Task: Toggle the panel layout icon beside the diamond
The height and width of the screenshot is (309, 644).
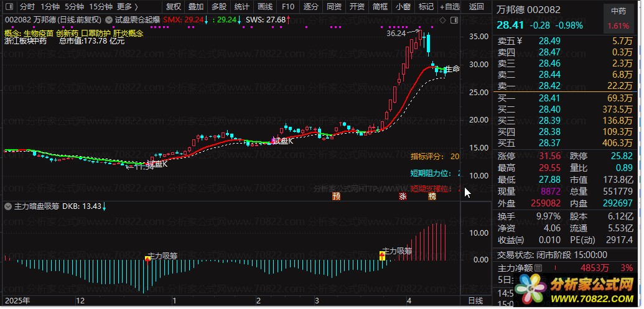Action: click(x=454, y=20)
